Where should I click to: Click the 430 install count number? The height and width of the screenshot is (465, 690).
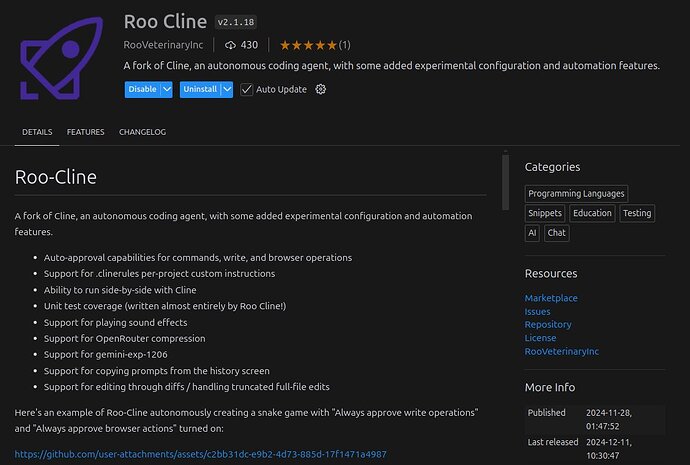coord(249,45)
